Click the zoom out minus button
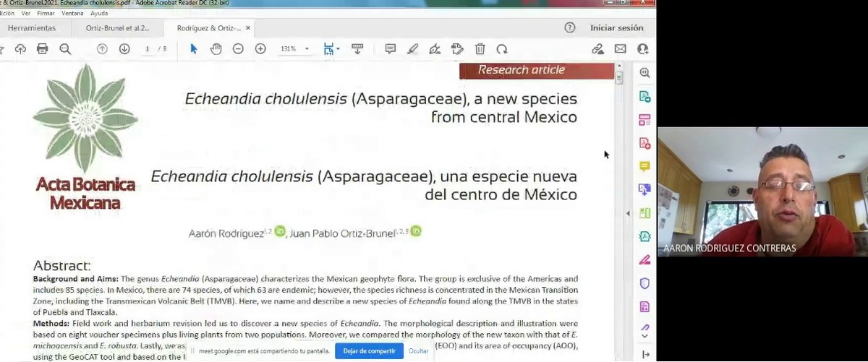The height and width of the screenshot is (362, 868). pos(238,49)
